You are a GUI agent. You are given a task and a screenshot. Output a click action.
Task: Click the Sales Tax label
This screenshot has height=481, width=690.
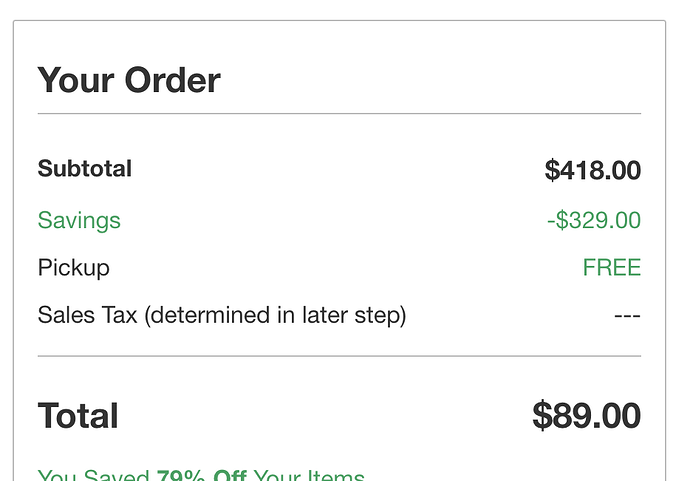click(88, 315)
